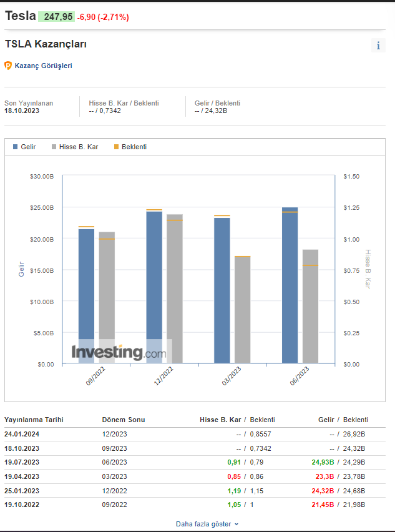Click the Dönem Sonu column header
Viewport: 395px width, 532px height.
pos(124,420)
